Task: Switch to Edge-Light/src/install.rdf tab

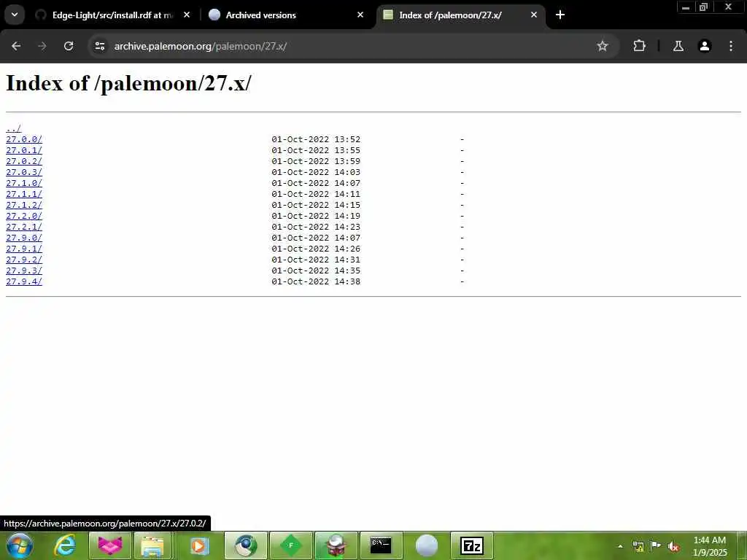Action: click(x=112, y=15)
